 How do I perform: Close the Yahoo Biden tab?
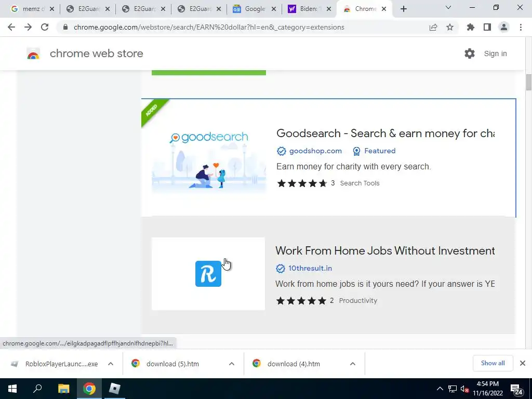tap(329, 9)
